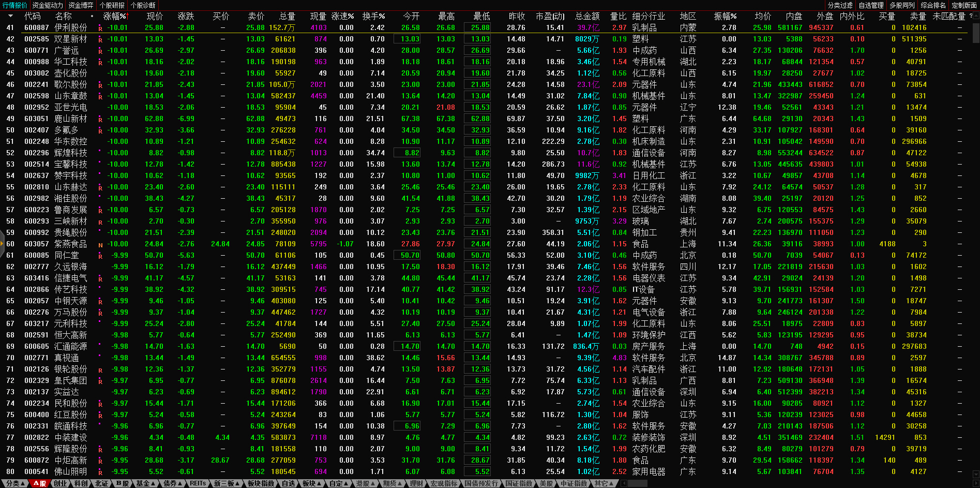Click the question mark help icon after 未匹配量
The image size is (980, 488).
[x=970, y=16]
